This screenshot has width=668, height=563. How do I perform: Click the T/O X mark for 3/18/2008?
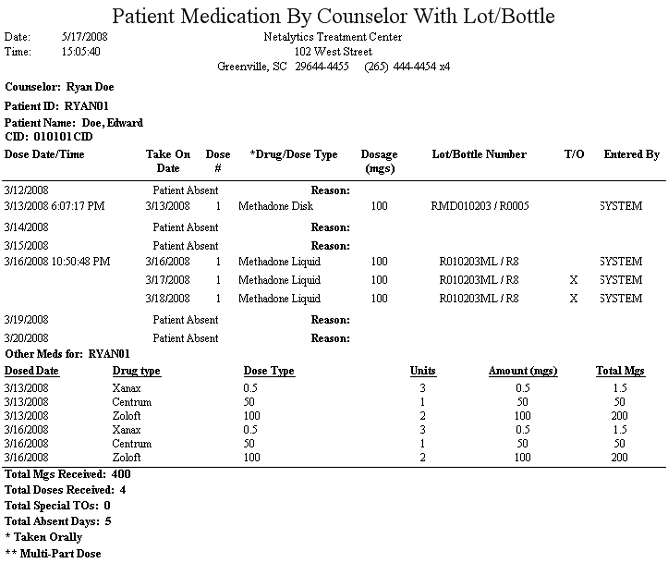point(574,299)
